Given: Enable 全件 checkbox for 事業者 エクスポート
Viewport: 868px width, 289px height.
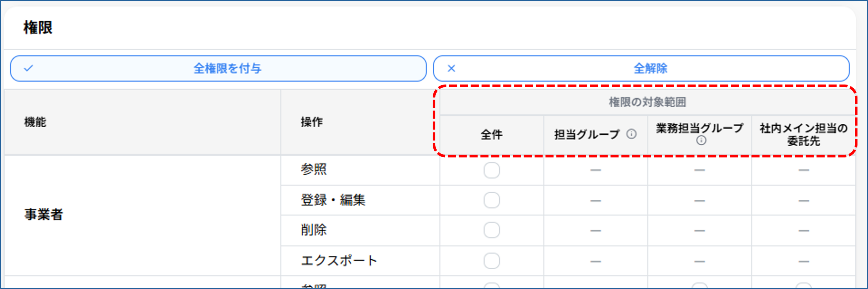Looking at the screenshot, I should pos(492,261).
